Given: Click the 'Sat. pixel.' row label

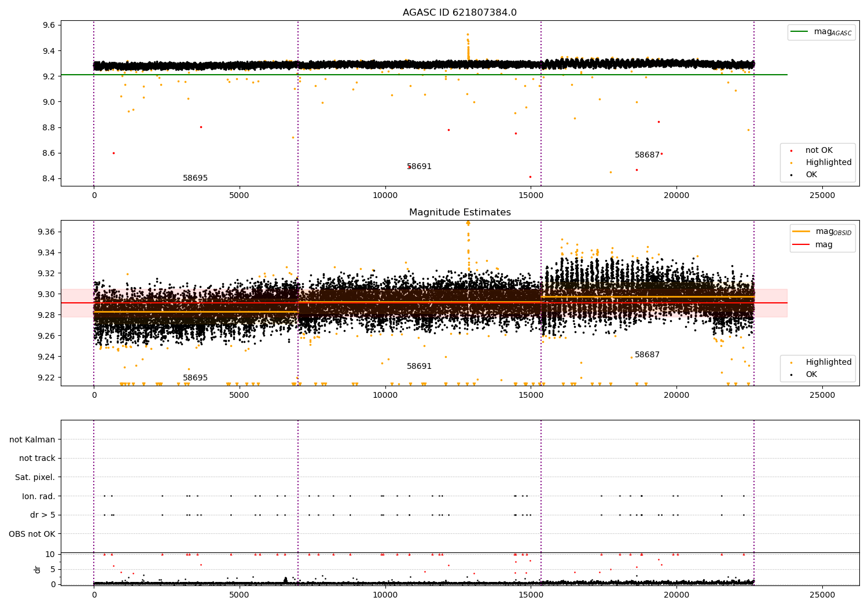Looking at the screenshot, I should 35,478.
